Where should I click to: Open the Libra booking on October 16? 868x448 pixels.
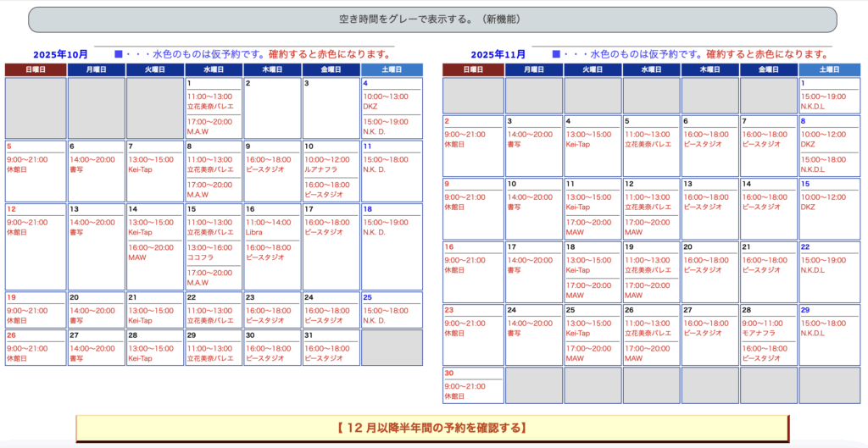click(x=254, y=232)
